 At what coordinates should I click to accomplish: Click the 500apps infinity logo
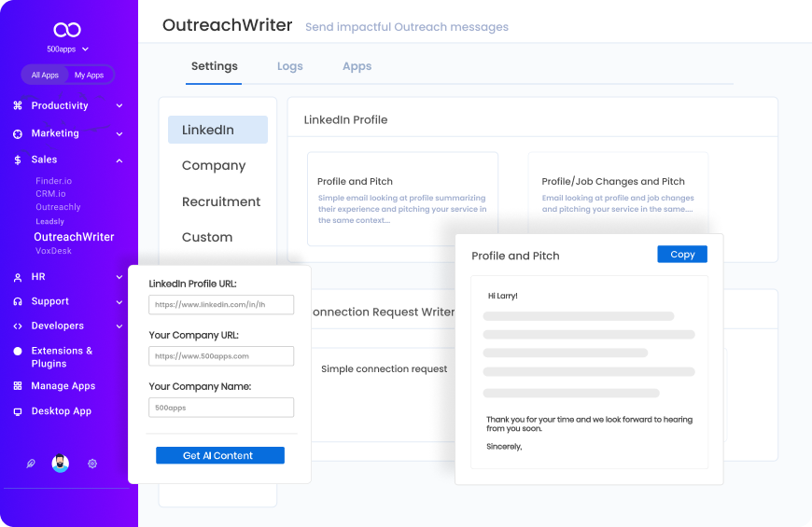coord(67,30)
